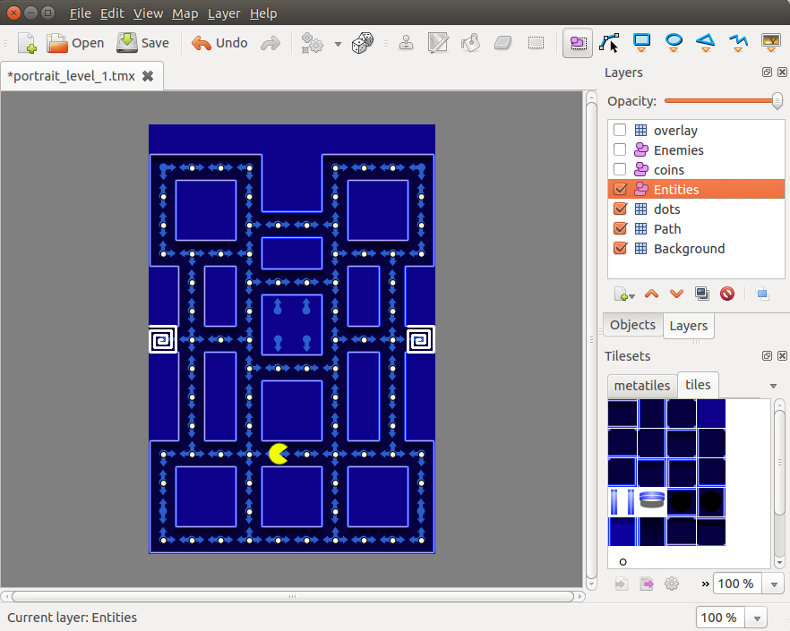The width and height of the screenshot is (790, 631).
Task: Click the left spiral teleport tile
Action: pyautogui.click(x=163, y=340)
